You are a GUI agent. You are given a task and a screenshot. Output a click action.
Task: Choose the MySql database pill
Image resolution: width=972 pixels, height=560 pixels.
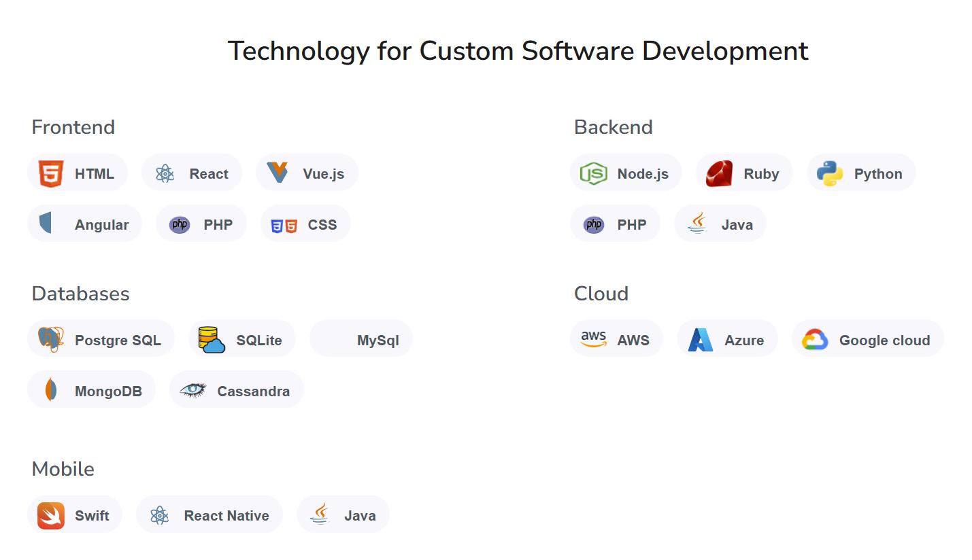coord(361,340)
